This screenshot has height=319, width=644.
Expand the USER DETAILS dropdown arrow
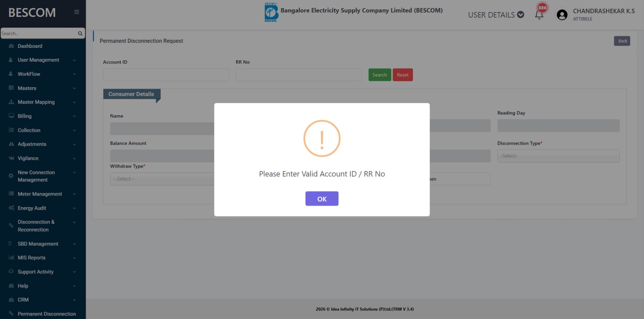(x=521, y=15)
